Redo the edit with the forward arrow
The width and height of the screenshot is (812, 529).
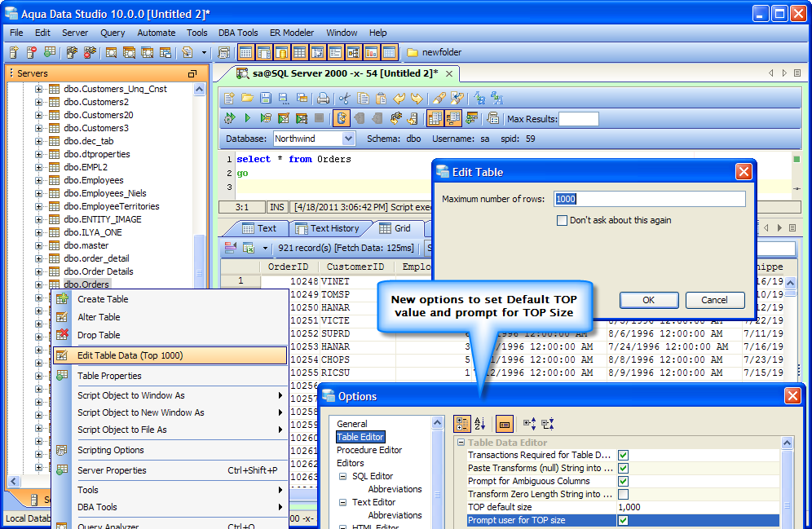point(417,98)
